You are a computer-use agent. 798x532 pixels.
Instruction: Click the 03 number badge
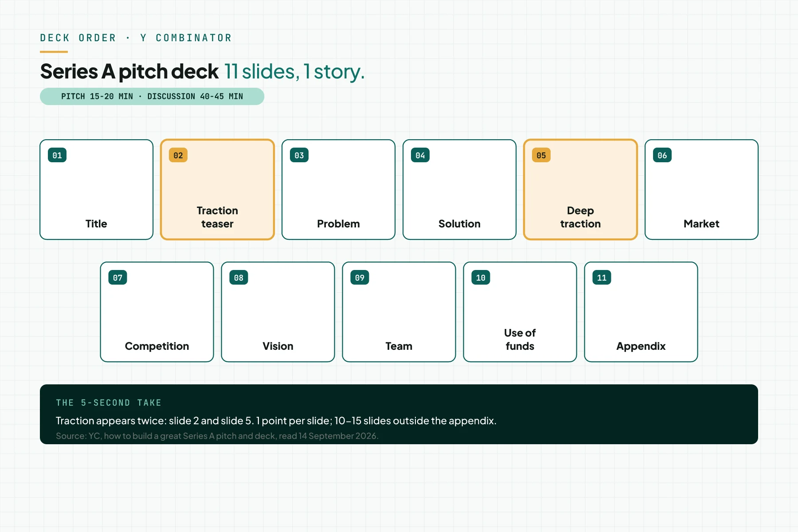pos(299,155)
